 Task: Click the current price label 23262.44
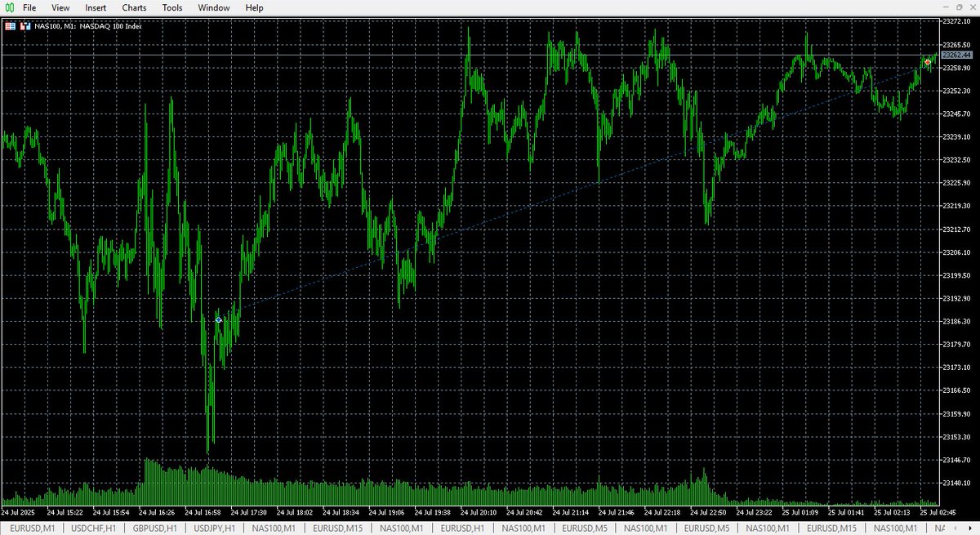click(x=956, y=55)
